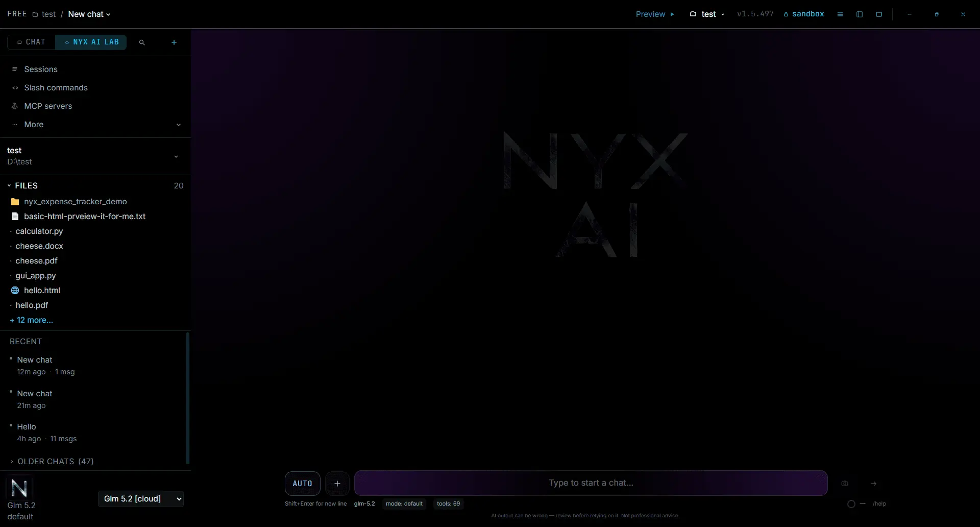Screen dimensions: 980x527
Task: Toggle the sidebar panel layout icon
Action: pyautogui.click(x=860, y=14)
